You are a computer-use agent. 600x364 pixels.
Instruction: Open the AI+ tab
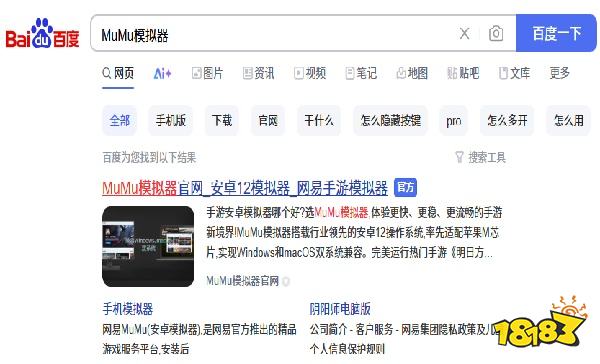tap(162, 73)
